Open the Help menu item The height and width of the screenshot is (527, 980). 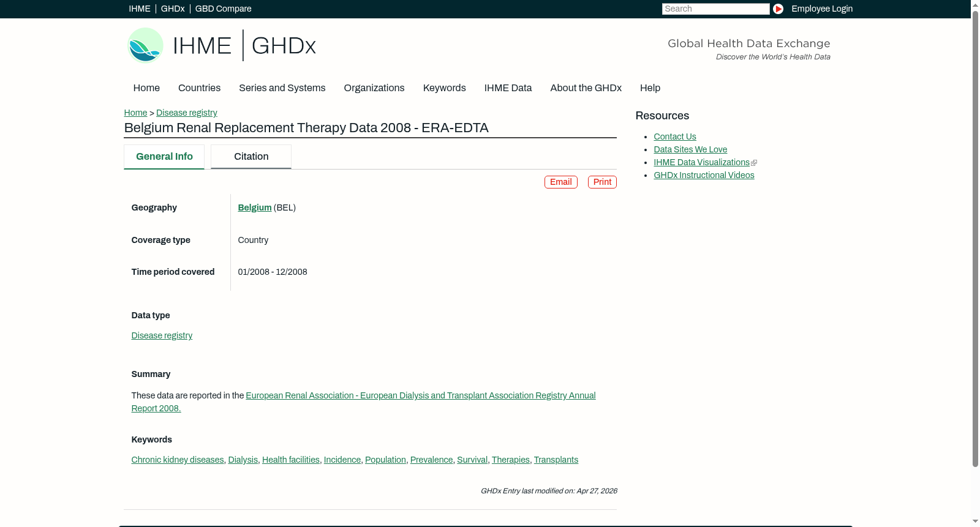click(650, 88)
